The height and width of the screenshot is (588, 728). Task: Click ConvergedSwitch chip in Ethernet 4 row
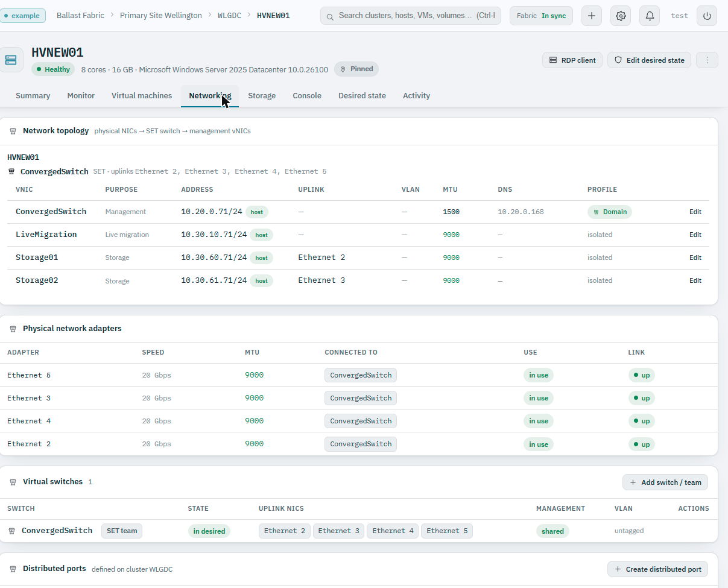pyautogui.click(x=361, y=421)
